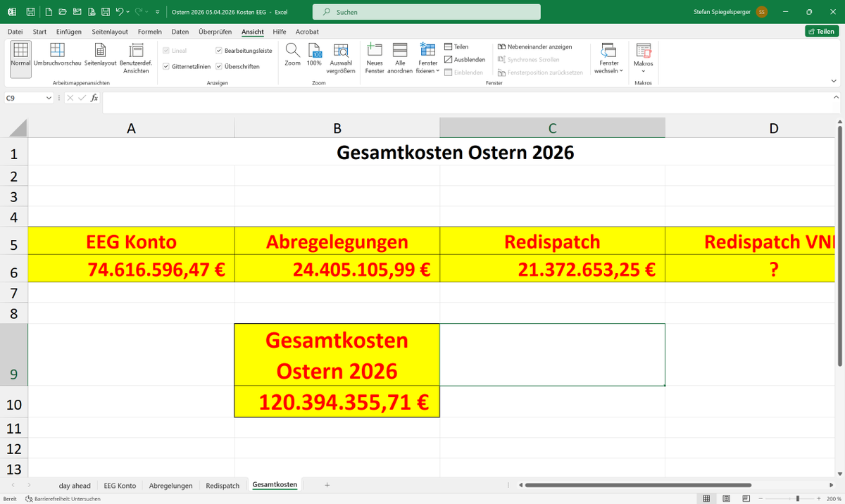Select cell with 74.616.596,47 €
845x504 pixels.
click(x=131, y=269)
